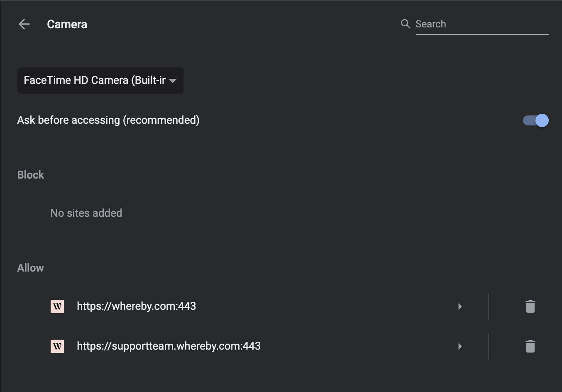
Task: Click the supportteam.whereby.com site favicon
Action: 57,346
